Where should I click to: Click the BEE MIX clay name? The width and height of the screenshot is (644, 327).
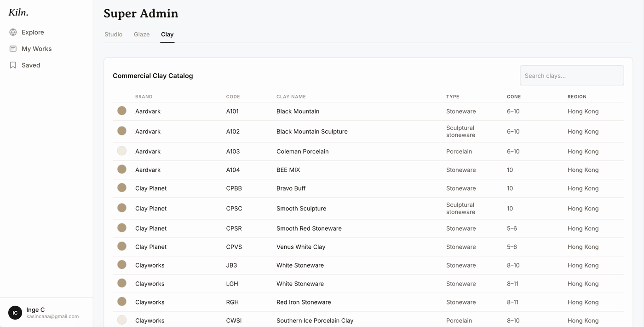pos(288,170)
